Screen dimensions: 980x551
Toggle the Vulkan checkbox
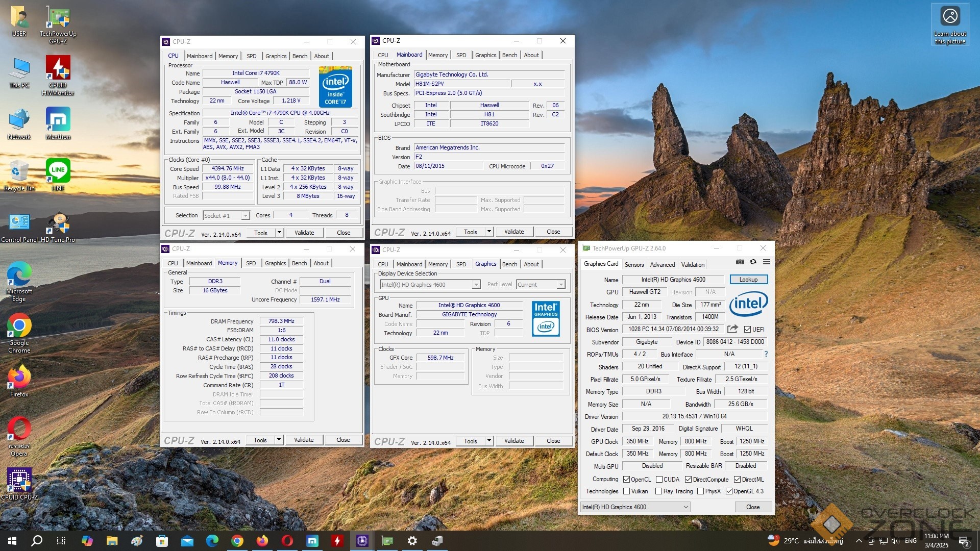click(x=626, y=491)
